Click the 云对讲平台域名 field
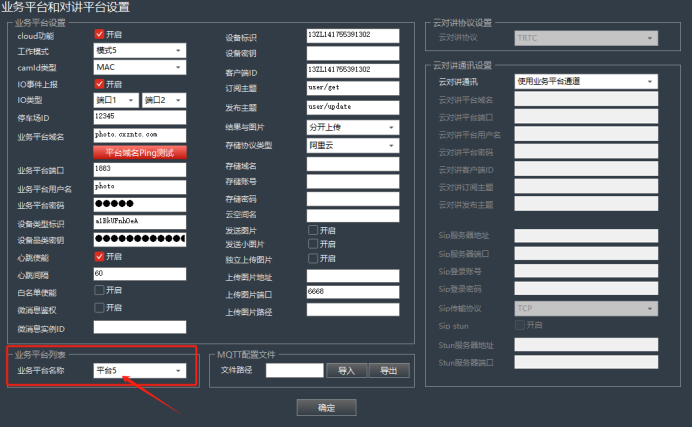The image size is (692, 428). (586, 99)
